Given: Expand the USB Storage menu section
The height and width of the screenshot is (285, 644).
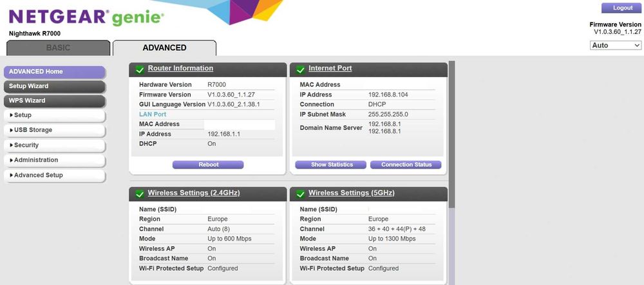Looking at the screenshot, I should click(x=55, y=130).
